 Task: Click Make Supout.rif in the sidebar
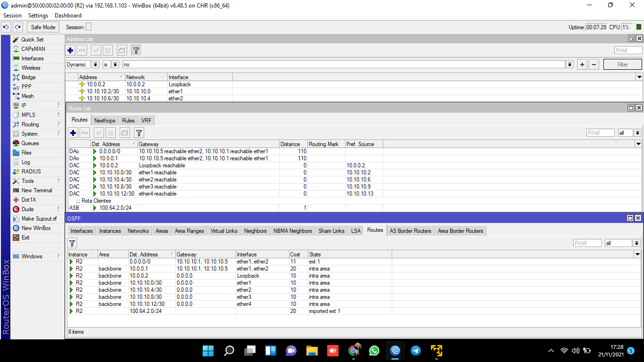pyautogui.click(x=39, y=219)
